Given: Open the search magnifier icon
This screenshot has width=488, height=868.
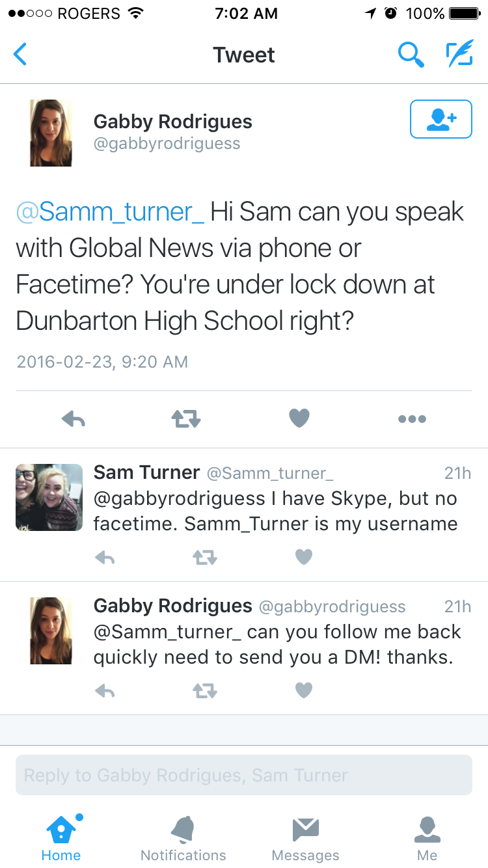Looking at the screenshot, I should [411, 55].
